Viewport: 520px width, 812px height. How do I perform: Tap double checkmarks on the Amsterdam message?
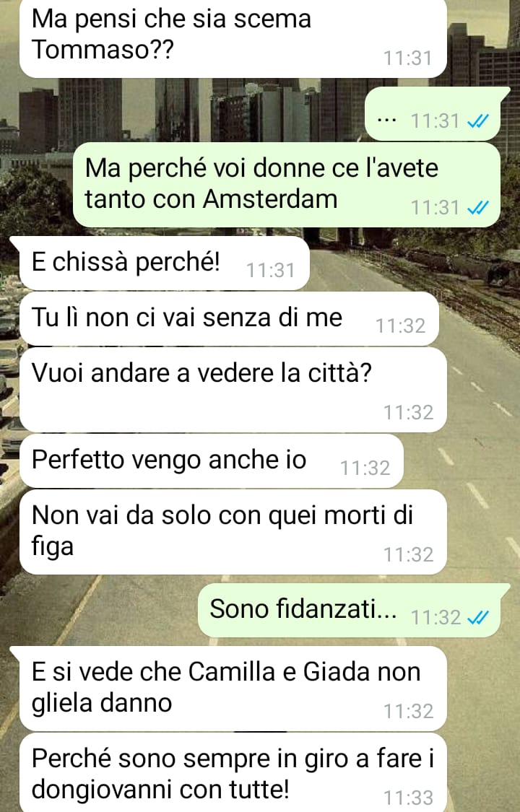[x=477, y=208]
